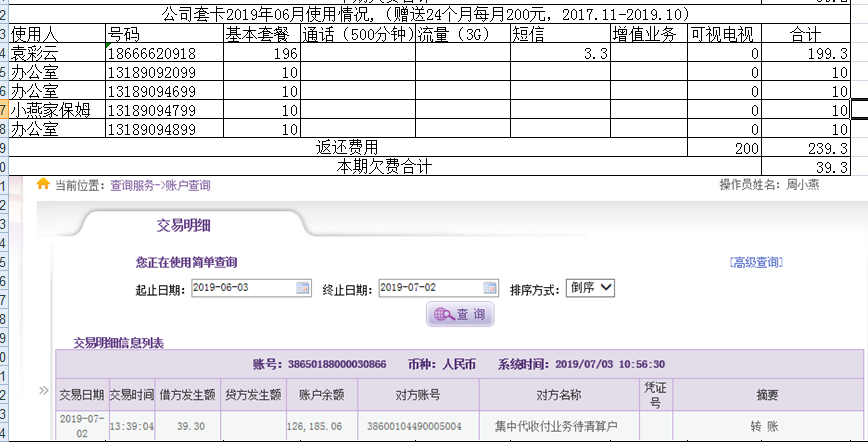Screen dimensions: 868x442
Task: Open the 高级查询 advanced query link
Action: pos(756,263)
